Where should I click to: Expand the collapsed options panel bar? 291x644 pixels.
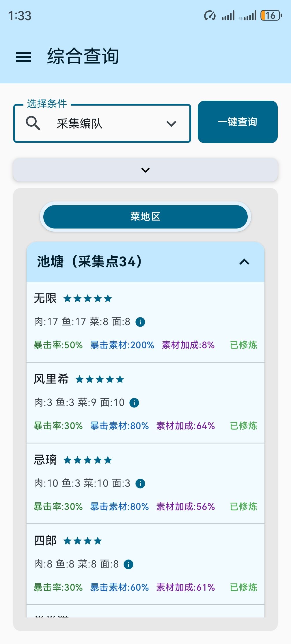[x=145, y=170]
